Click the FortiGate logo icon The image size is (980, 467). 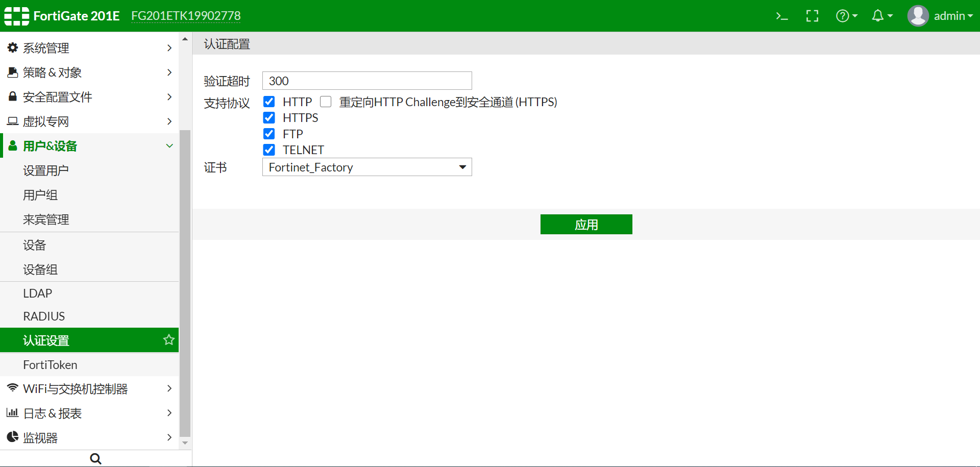click(16, 16)
